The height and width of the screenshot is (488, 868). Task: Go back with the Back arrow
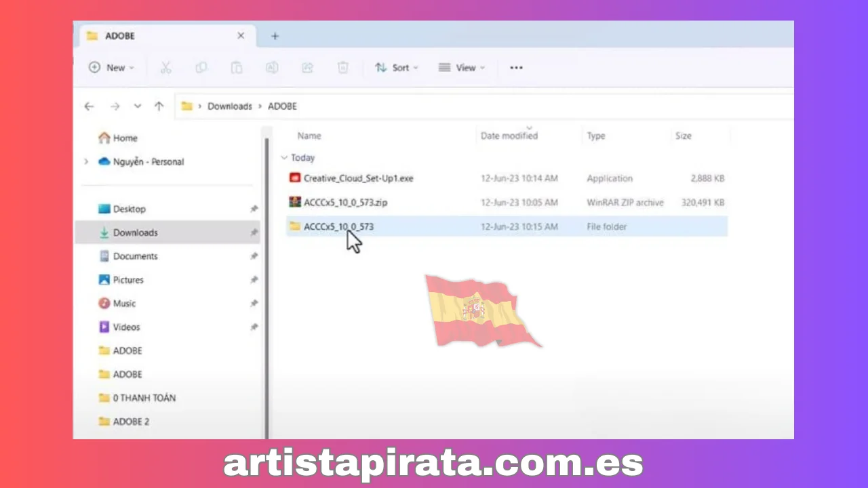click(89, 106)
